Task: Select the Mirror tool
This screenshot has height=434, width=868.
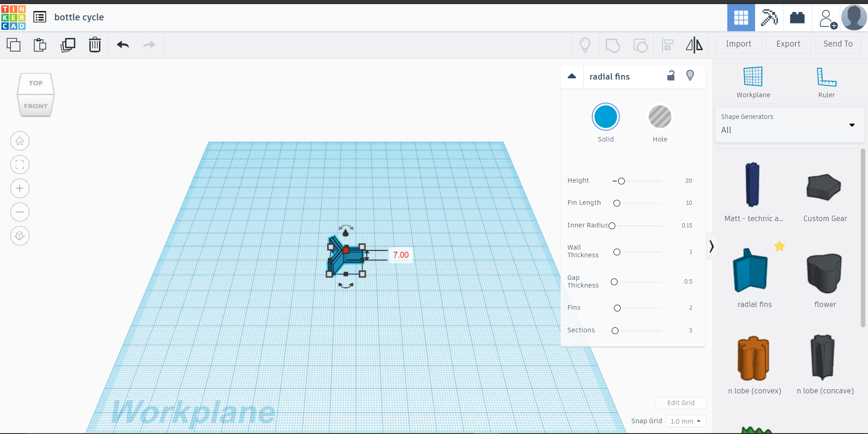Action: [694, 45]
